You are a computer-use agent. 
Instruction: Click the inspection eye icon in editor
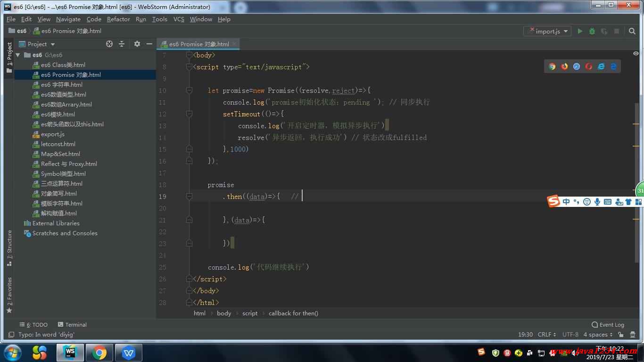tap(636, 54)
